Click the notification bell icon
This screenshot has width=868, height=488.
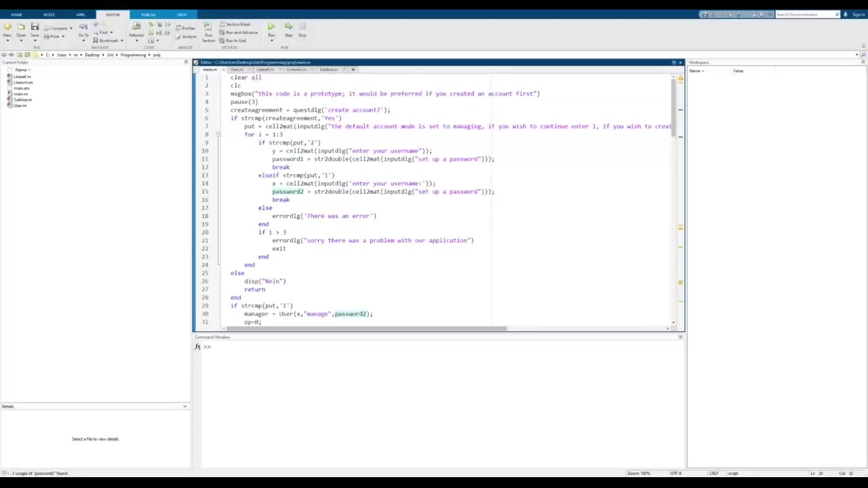pos(845,14)
